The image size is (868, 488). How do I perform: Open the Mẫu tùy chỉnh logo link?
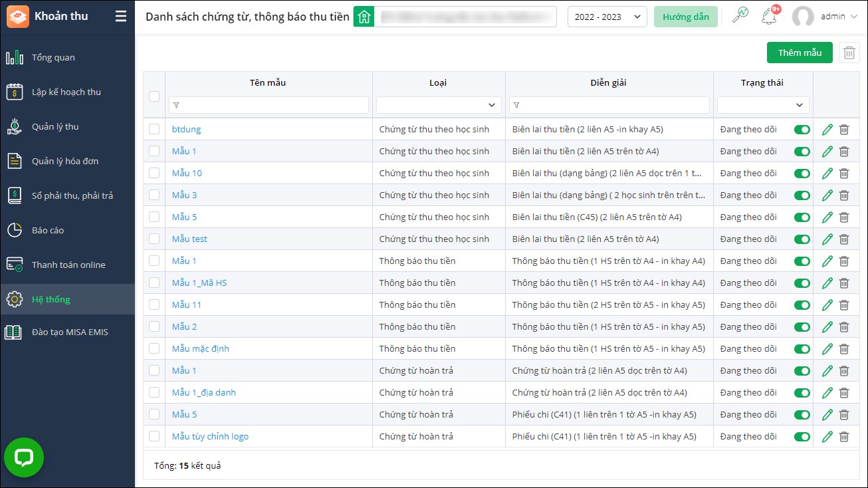[210, 437]
